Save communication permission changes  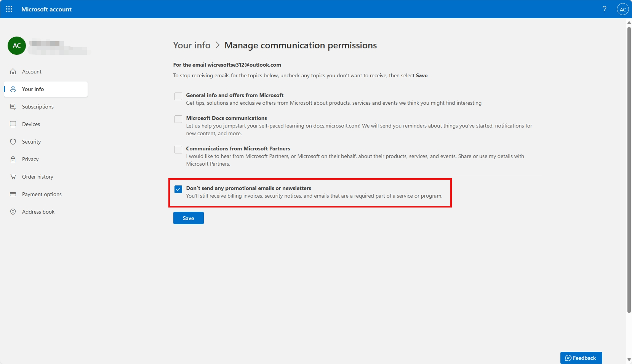[189, 218]
